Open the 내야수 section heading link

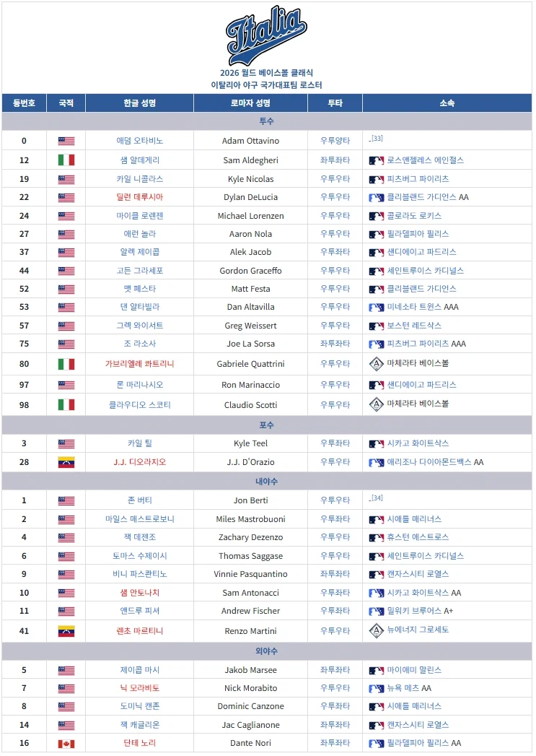(267, 482)
